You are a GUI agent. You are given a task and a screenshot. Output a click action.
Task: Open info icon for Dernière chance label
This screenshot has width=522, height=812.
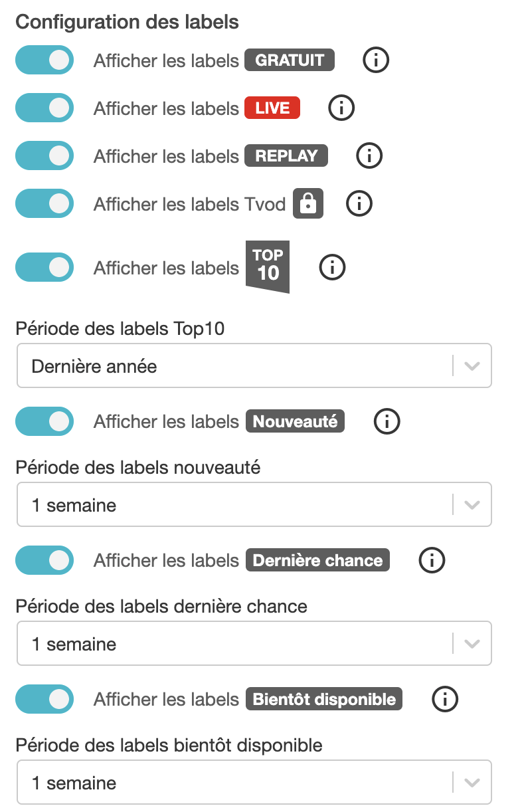coord(432,560)
